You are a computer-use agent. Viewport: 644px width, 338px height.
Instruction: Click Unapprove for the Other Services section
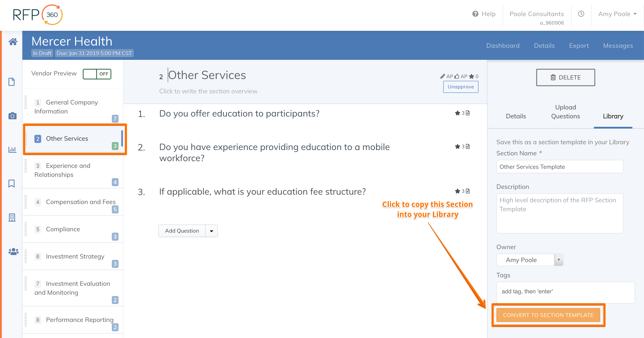tap(461, 87)
